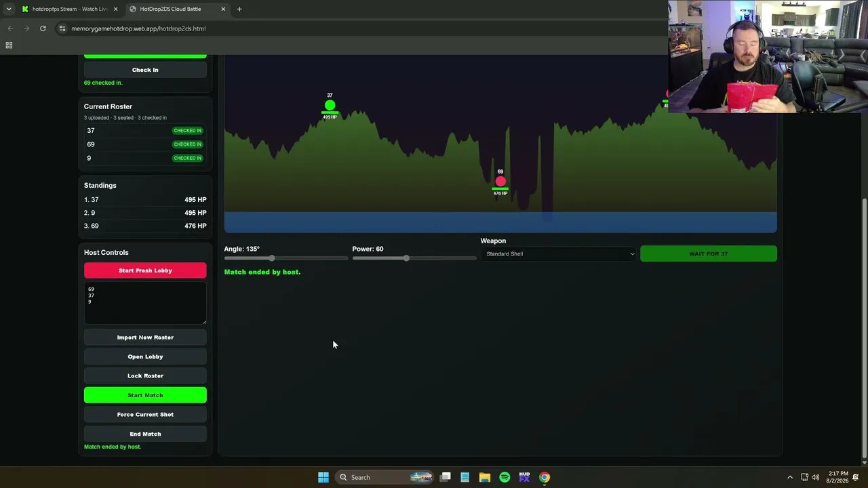Click in the roster text area
The height and width of the screenshot is (488, 868).
click(145, 304)
